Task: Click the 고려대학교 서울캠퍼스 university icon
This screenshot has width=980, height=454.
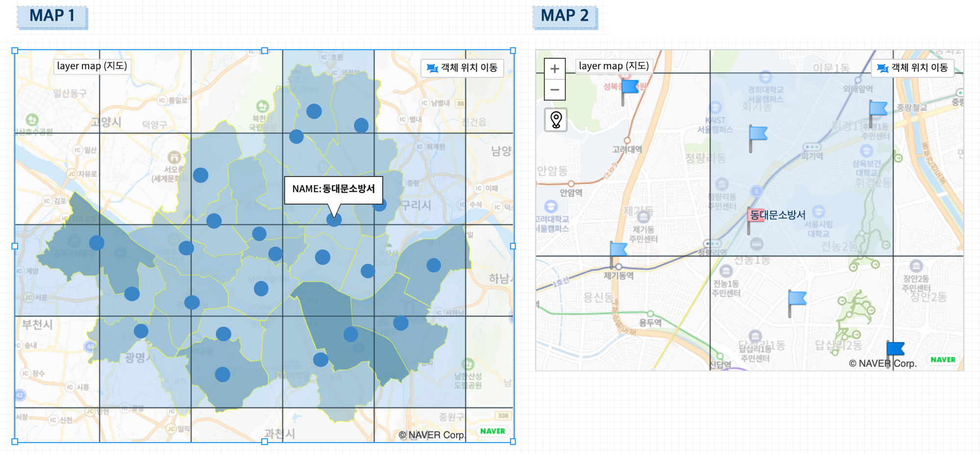Action: click(551, 206)
